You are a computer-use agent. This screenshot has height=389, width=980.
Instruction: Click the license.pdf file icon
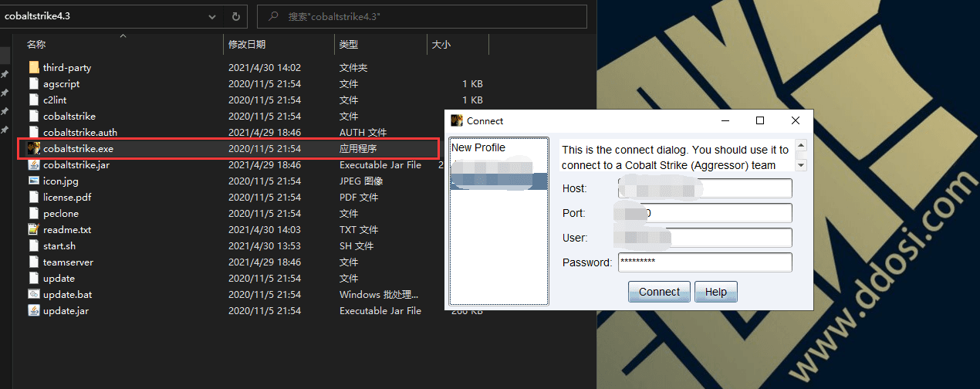33,197
